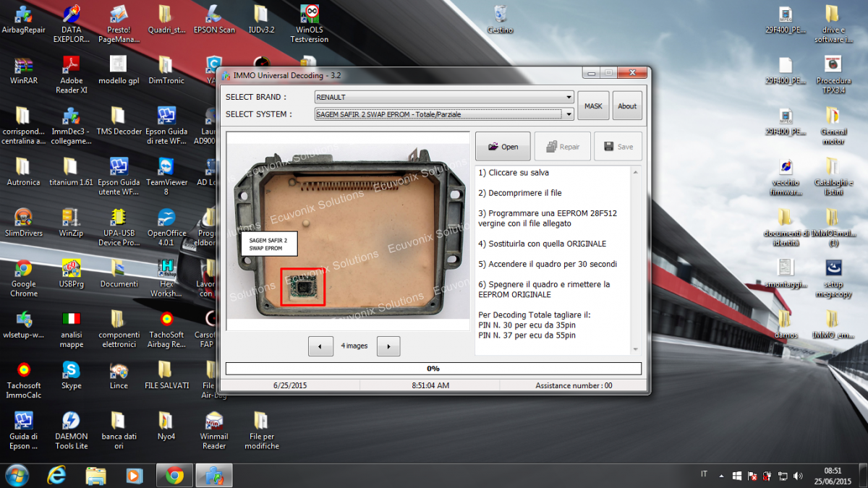The image size is (868, 488).
Task: Open damos folder on desktop
Action: (786, 324)
